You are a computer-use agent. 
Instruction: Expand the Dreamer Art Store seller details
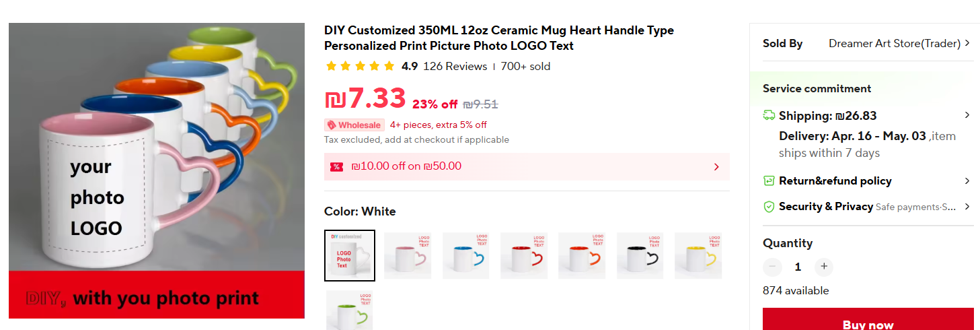[967, 43]
